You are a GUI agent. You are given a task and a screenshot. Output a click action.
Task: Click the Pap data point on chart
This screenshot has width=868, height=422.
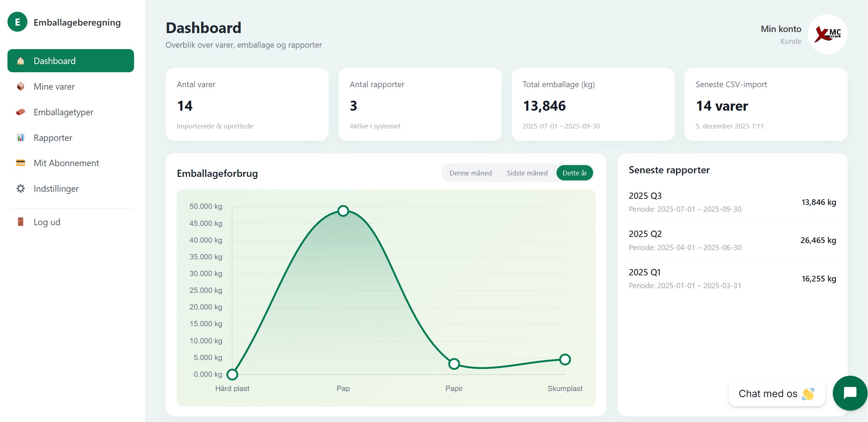[x=343, y=211]
